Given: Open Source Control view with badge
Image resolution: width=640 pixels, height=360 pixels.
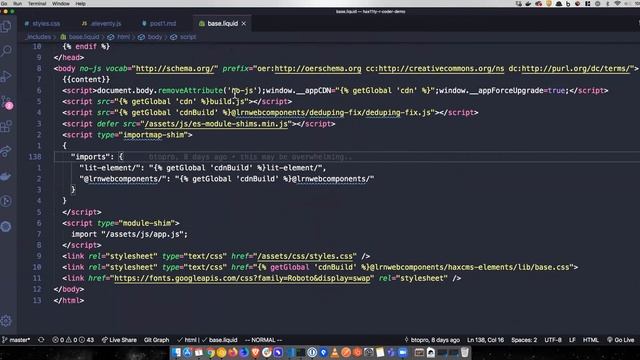Looking at the screenshot, I should click(x=7, y=103).
